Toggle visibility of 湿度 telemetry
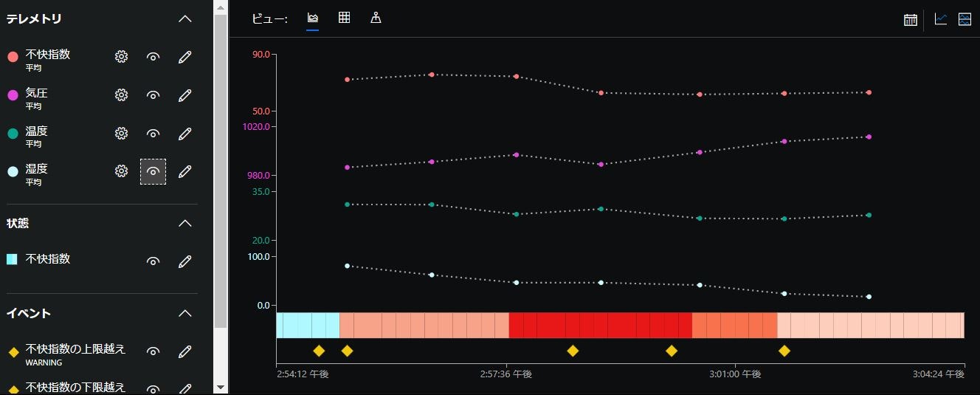This screenshot has width=980, height=395. (153, 171)
